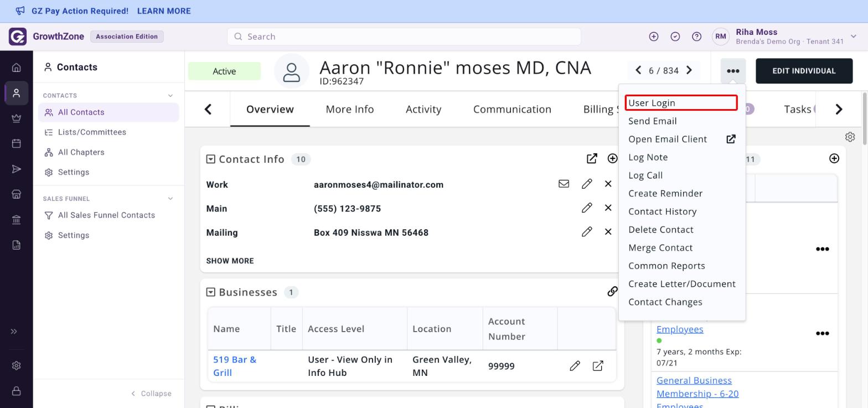868x408 pixels.
Task: Switch to the More Info tab
Action: click(x=350, y=109)
